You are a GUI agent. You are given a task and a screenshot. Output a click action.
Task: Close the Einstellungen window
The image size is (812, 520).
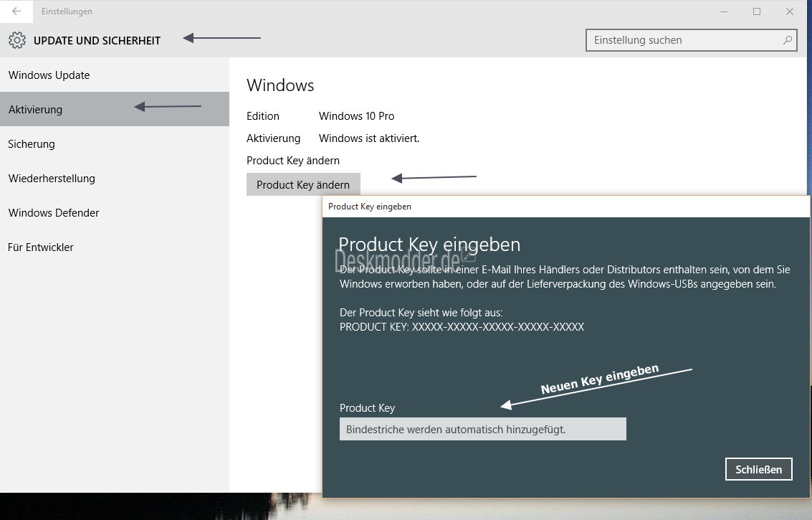tap(790, 11)
